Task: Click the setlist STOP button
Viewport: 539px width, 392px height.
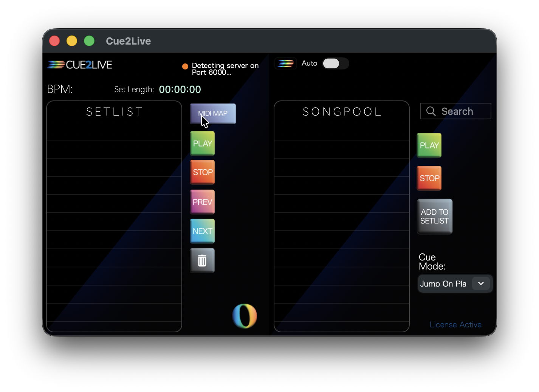Action: pyautogui.click(x=202, y=172)
